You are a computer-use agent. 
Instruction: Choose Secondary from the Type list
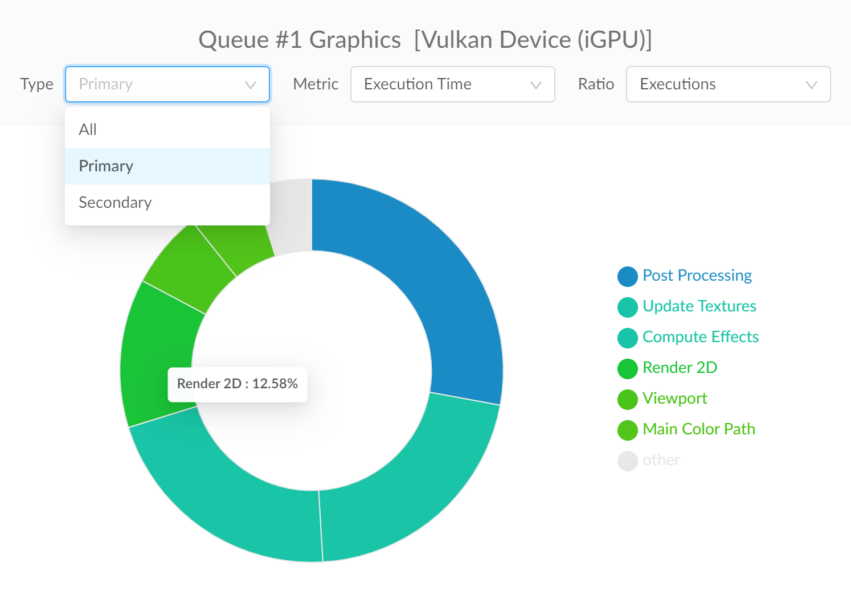[167, 203]
